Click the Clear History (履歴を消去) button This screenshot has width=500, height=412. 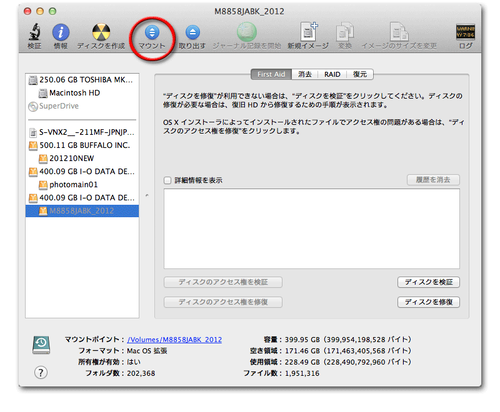tap(433, 180)
